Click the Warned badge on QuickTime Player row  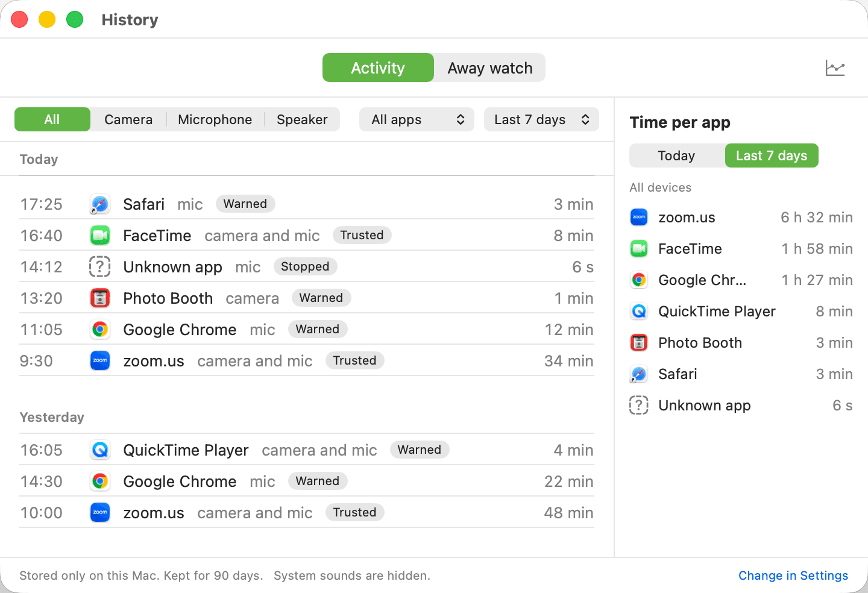pos(420,450)
